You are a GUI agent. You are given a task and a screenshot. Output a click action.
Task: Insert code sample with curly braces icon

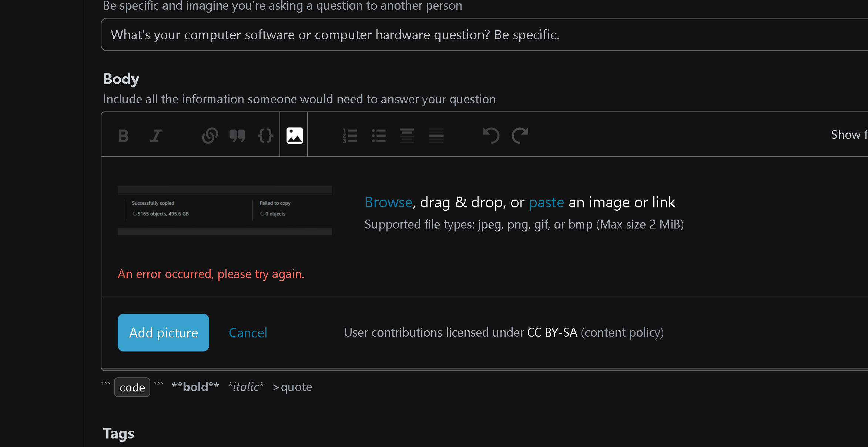[265, 136]
